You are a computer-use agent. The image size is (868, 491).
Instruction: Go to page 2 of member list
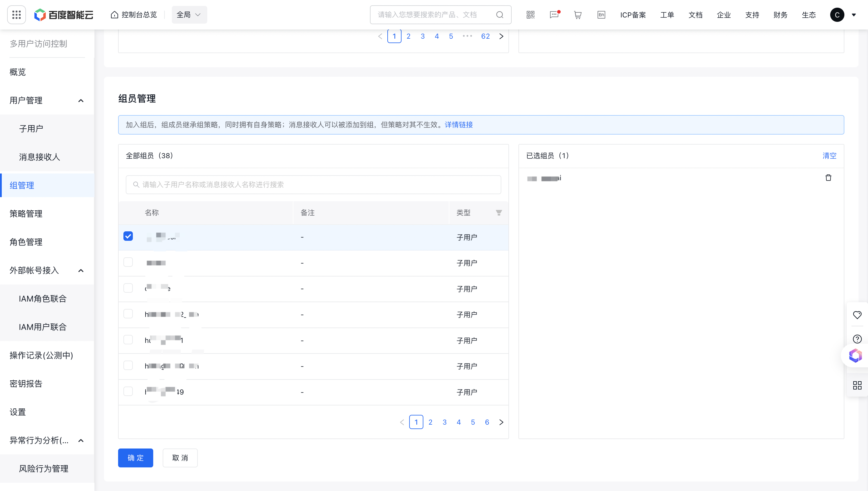[x=430, y=422]
